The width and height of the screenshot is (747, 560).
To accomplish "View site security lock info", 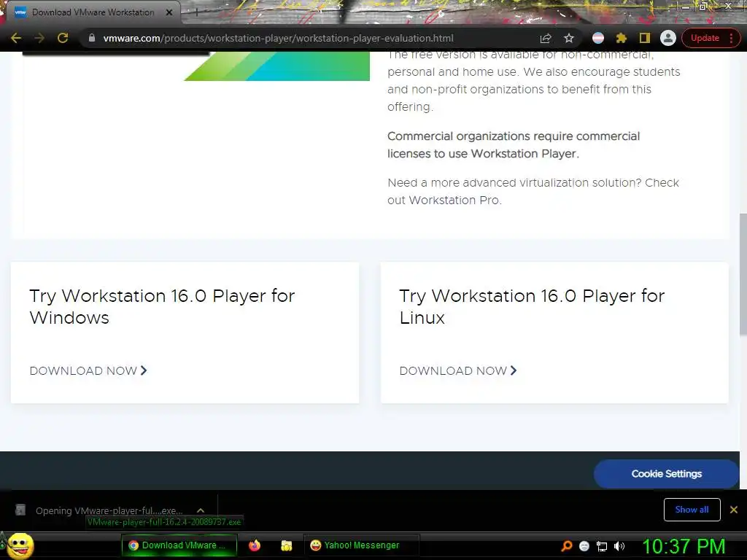I will point(92,38).
